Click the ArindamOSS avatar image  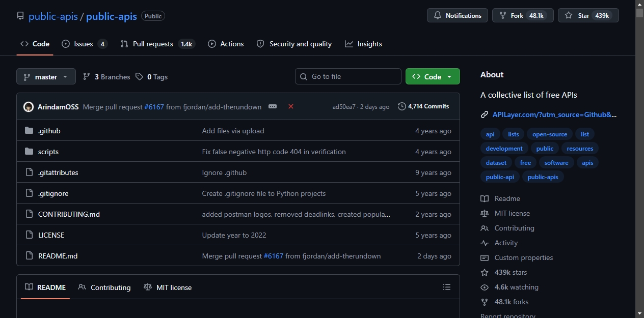coord(29,107)
